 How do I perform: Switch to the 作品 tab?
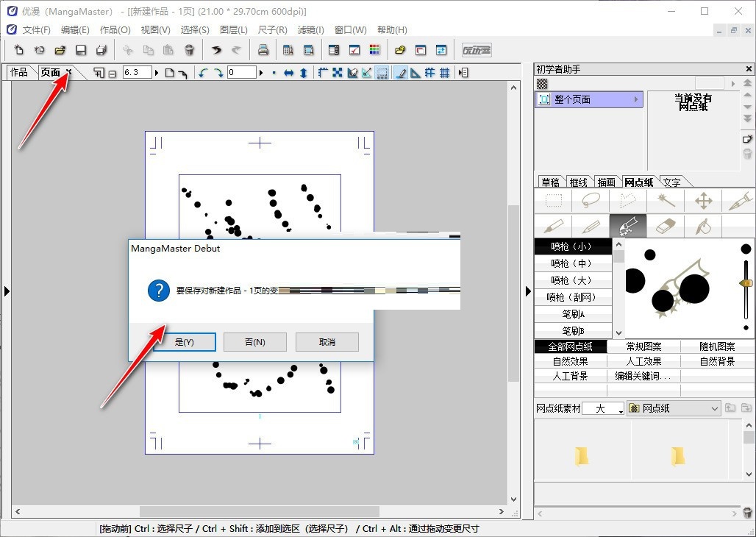point(19,72)
